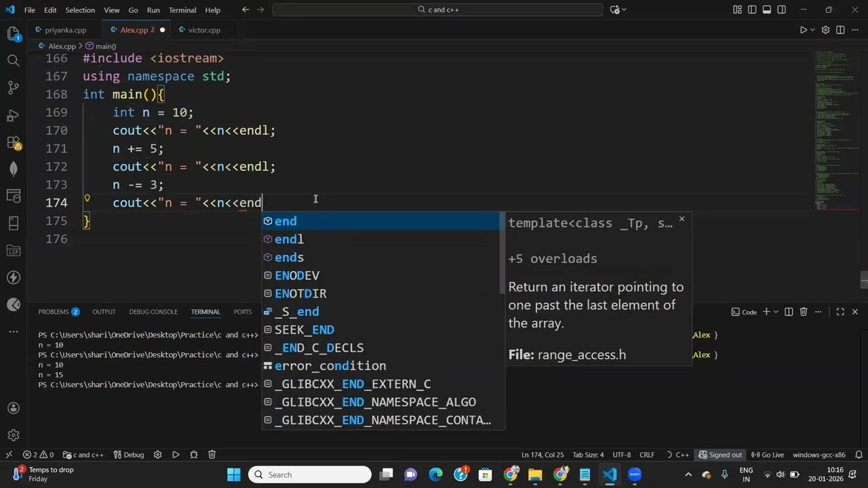Click the Windows Start button
The height and width of the screenshot is (488, 868).
click(x=233, y=474)
